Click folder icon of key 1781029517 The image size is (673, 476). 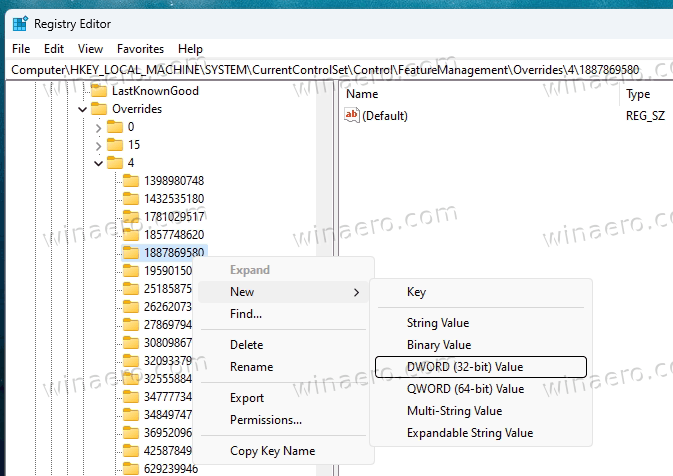[x=131, y=217]
